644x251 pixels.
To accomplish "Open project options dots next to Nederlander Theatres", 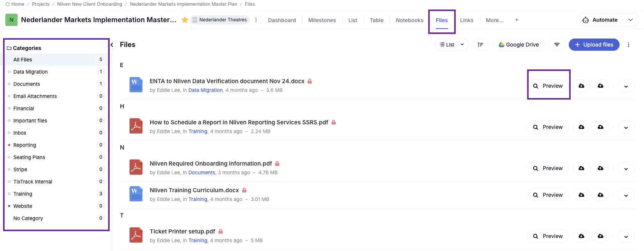I will click(x=256, y=20).
